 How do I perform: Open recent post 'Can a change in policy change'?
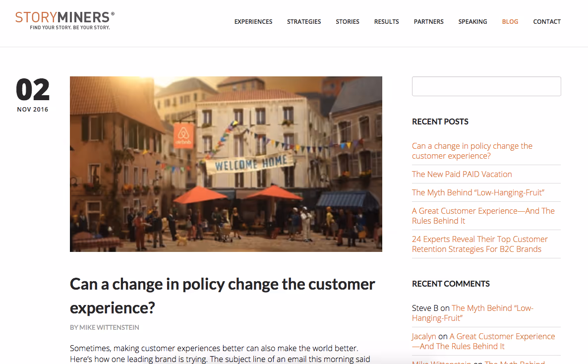(x=472, y=151)
